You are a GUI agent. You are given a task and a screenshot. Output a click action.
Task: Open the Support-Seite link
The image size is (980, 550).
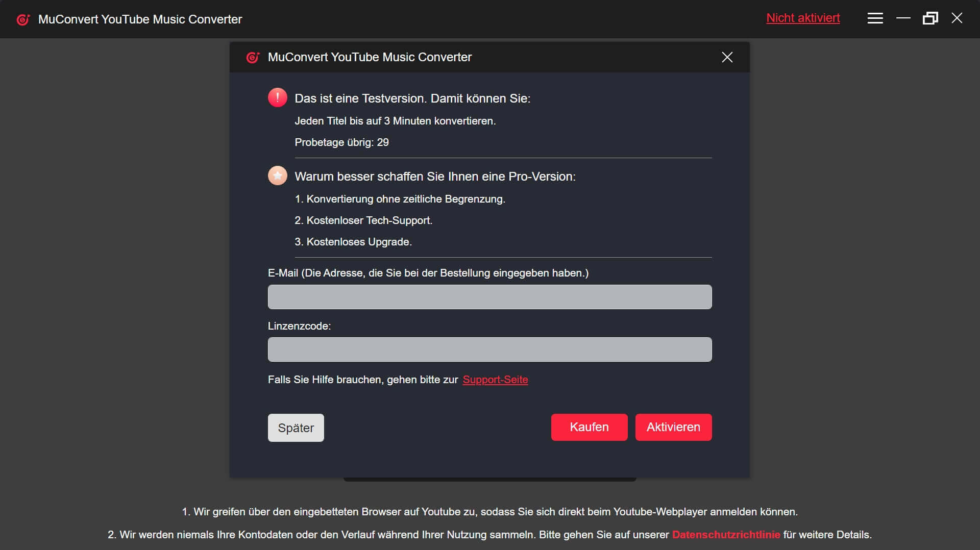(495, 380)
